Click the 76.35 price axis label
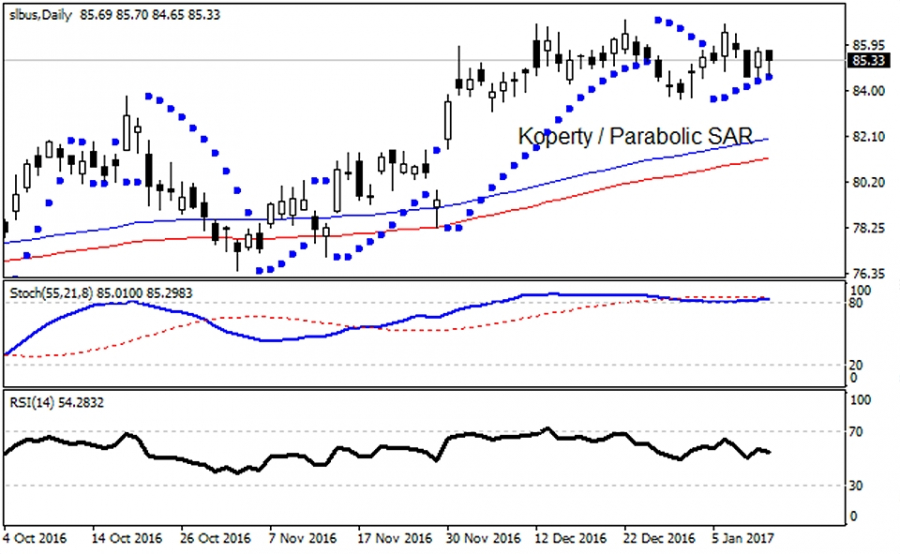Screen dimensions: 900x554 [864, 274]
